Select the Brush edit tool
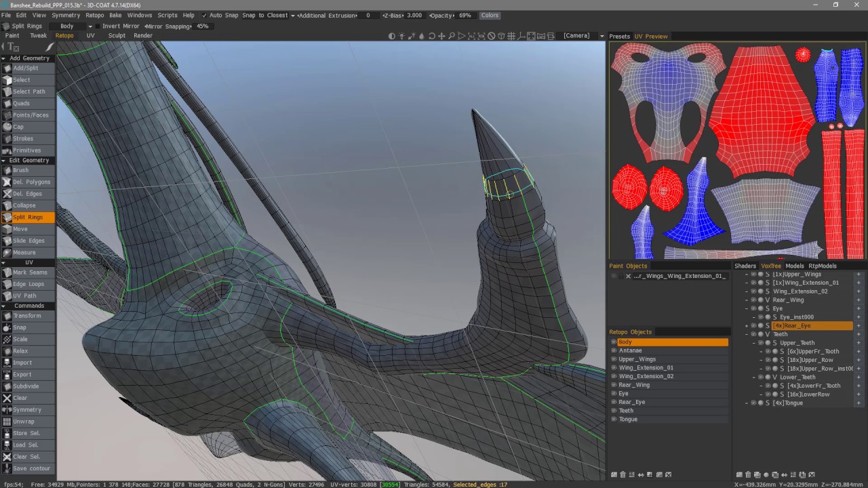This screenshot has width=868, height=488. (x=28, y=170)
